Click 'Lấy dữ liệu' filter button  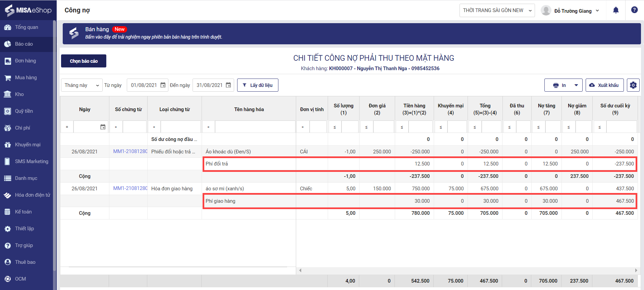258,85
